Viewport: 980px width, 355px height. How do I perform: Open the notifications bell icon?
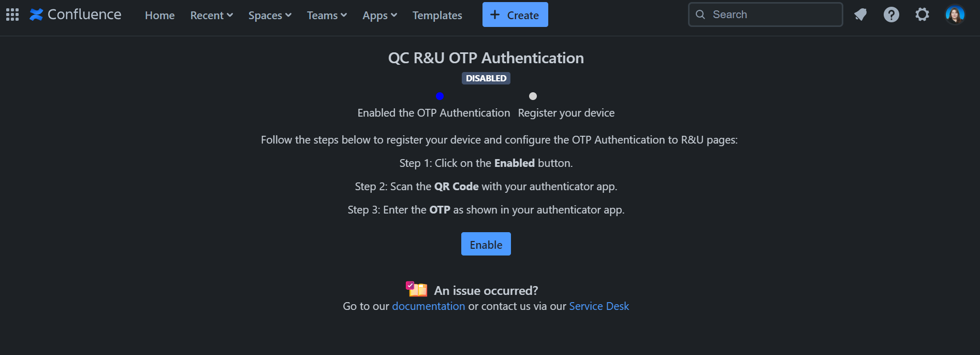pos(860,15)
